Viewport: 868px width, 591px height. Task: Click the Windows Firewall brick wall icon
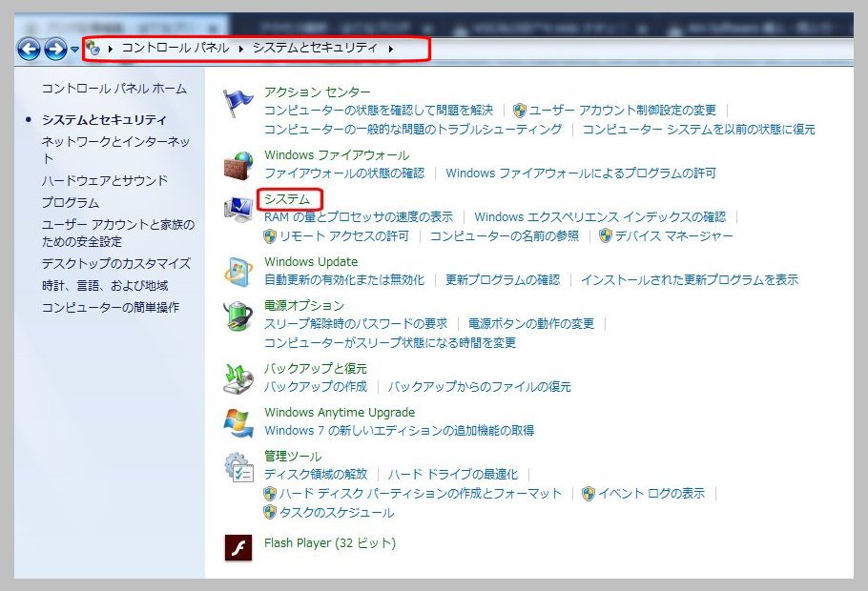tap(238, 165)
